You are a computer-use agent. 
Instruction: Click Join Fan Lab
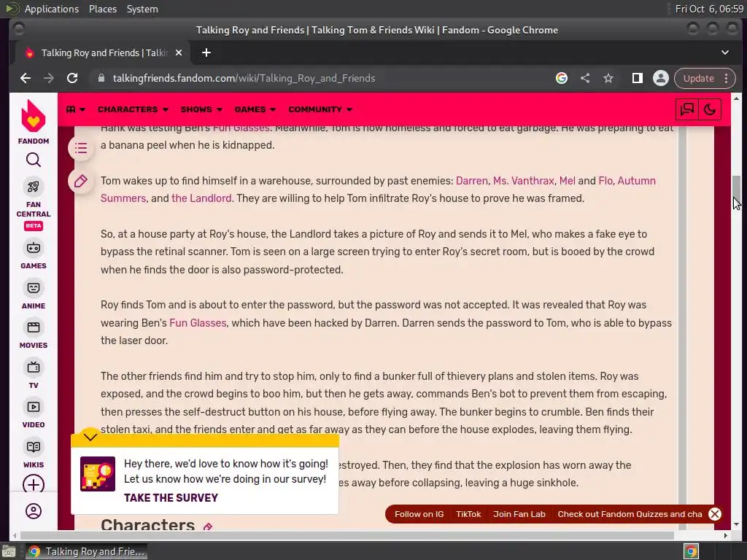pyautogui.click(x=519, y=514)
